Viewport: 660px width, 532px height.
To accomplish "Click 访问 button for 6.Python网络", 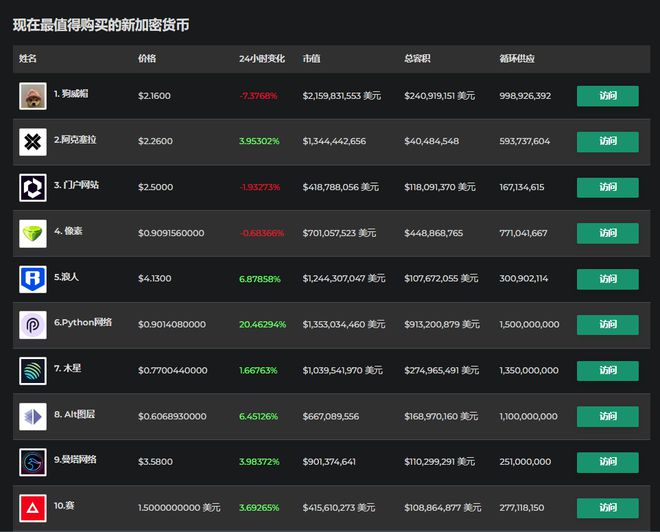I will [x=607, y=325].
